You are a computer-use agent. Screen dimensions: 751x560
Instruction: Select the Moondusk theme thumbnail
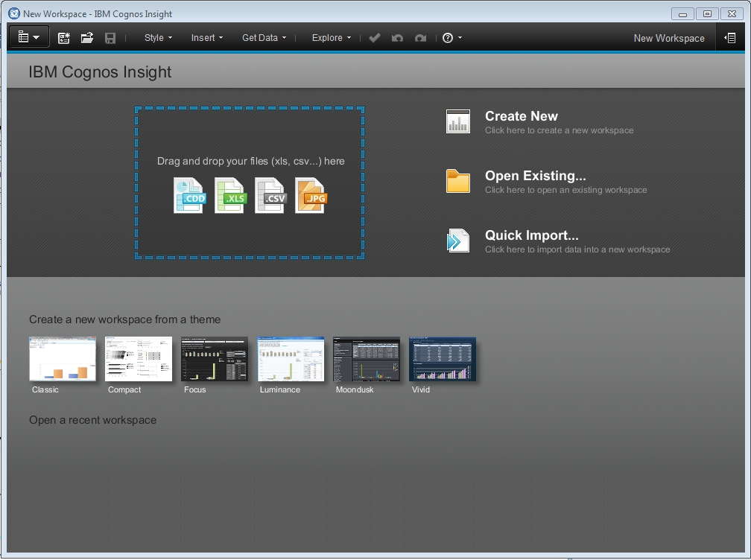pos(367,359)
